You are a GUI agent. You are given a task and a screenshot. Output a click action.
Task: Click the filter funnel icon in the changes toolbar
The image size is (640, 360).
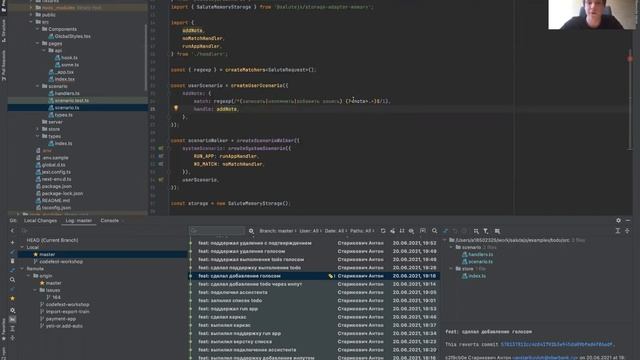486,231
